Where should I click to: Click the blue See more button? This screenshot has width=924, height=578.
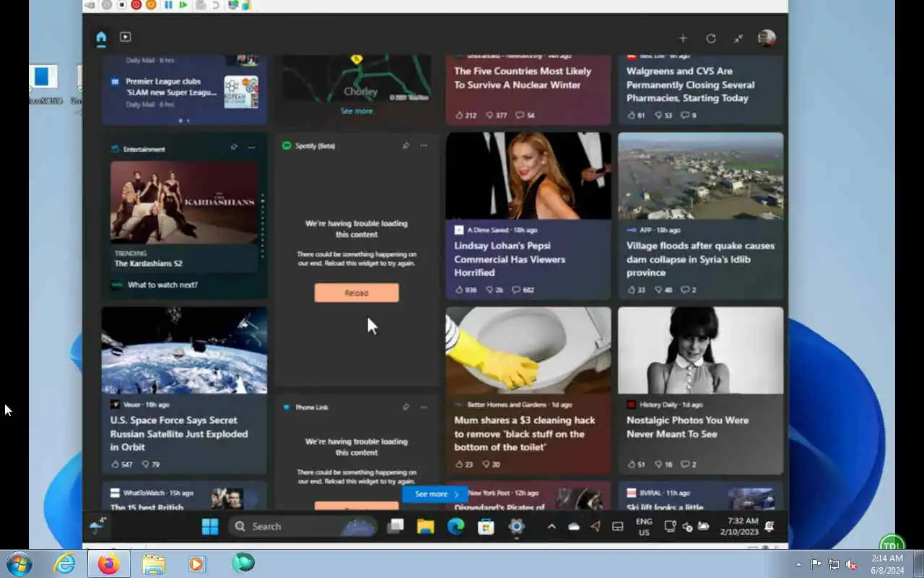(x=435, y=494)
